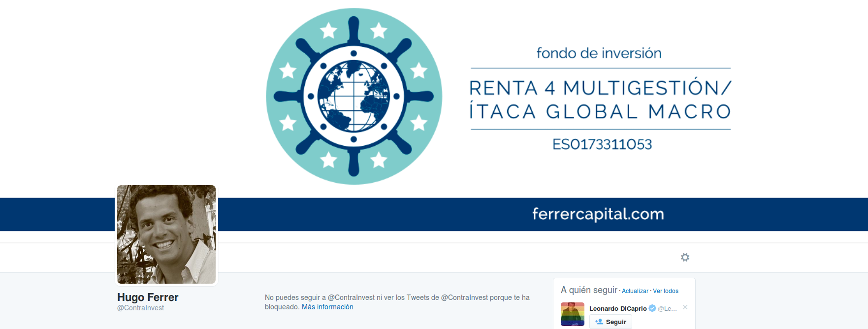Image resolution: width=868 pixels, height=329 pixels.
Task: Click Hugo Ferrer's profile photo
Action: [x=166, y=234]
